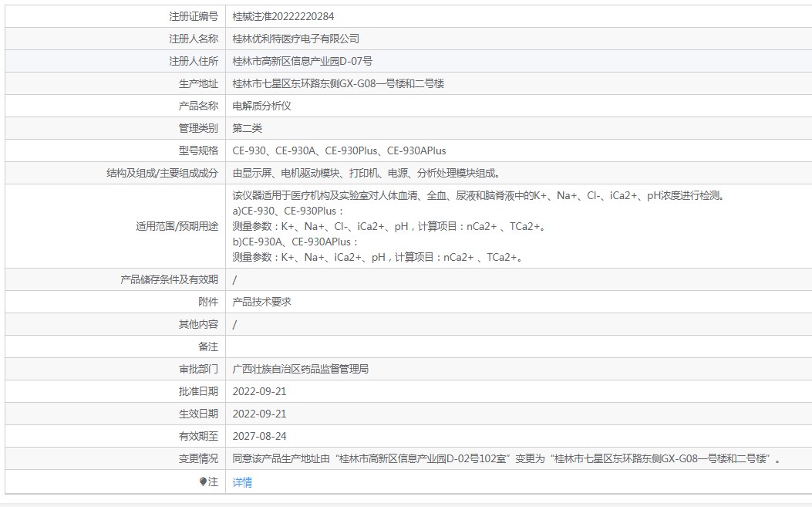Click label 有效期至
812x507 pixels.
coord(198,436)
